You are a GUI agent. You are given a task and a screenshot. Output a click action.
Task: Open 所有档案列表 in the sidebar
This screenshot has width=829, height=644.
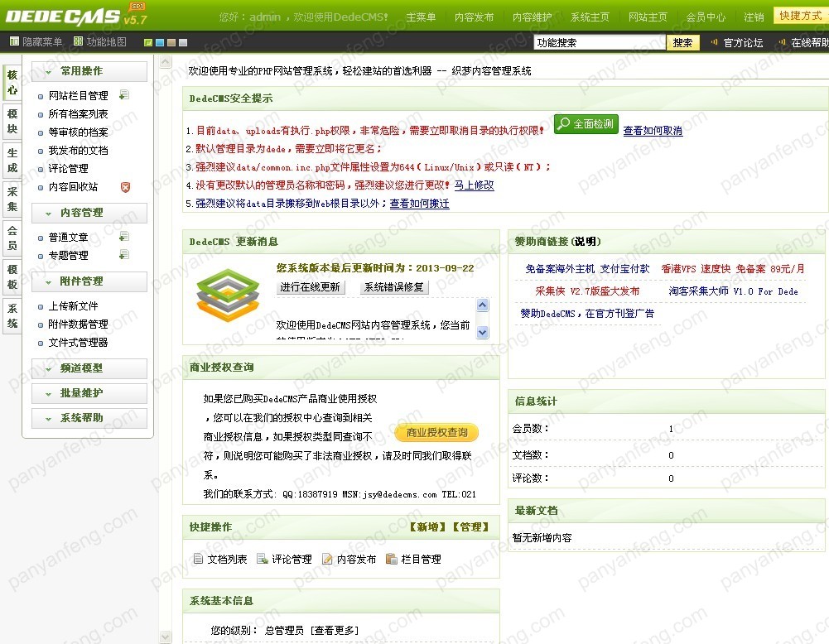coord(78,113)
